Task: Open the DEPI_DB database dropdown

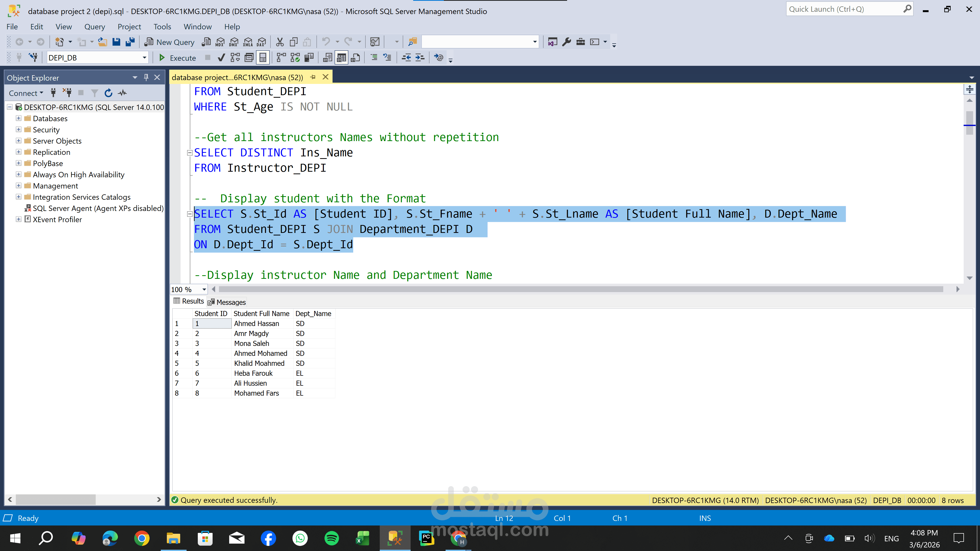Action: click(144, 58)
